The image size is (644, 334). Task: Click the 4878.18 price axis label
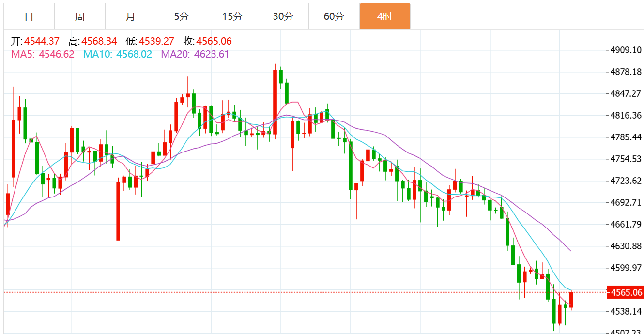(626, 72)
